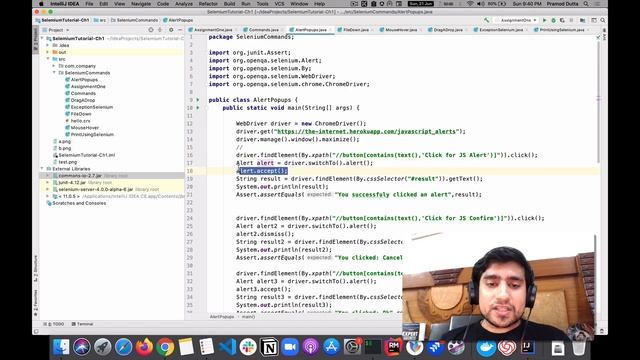Click run gutter icon beside main method
This screenshot has width=640, height=360.
tap(198, 108)
